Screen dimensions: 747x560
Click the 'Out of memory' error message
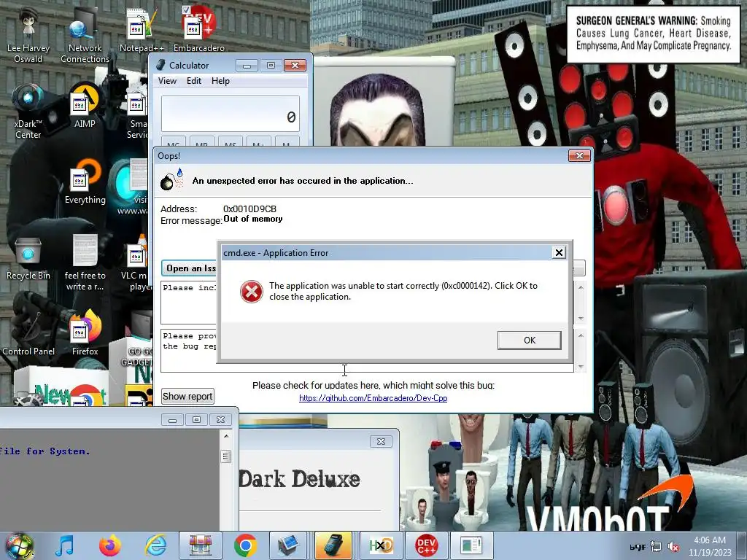253,219
